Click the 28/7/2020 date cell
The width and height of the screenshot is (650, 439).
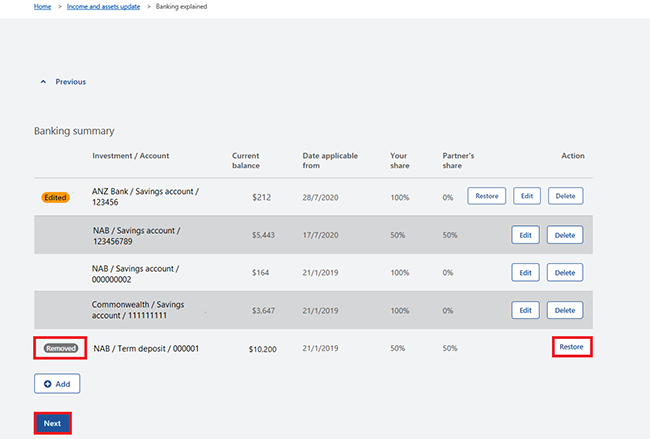pos(320,198)
